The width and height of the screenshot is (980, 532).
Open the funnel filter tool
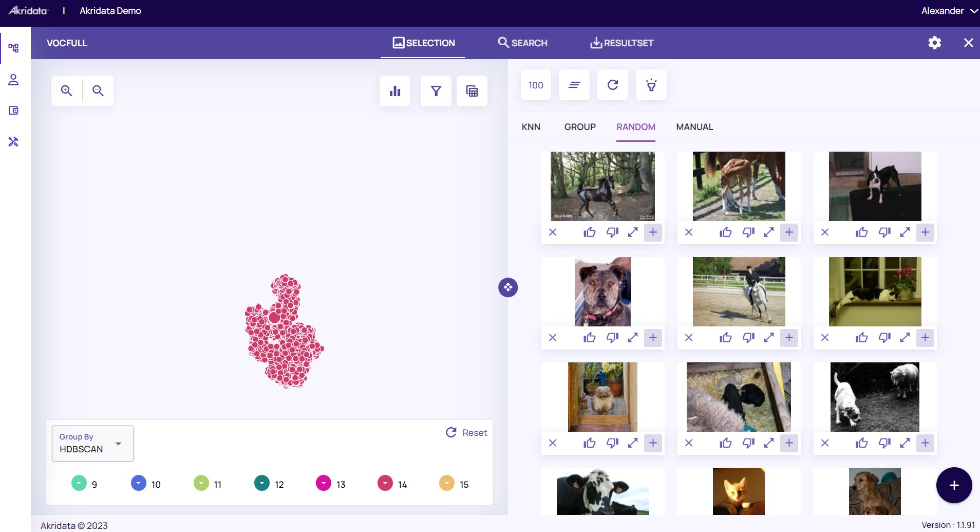point(436,91)
